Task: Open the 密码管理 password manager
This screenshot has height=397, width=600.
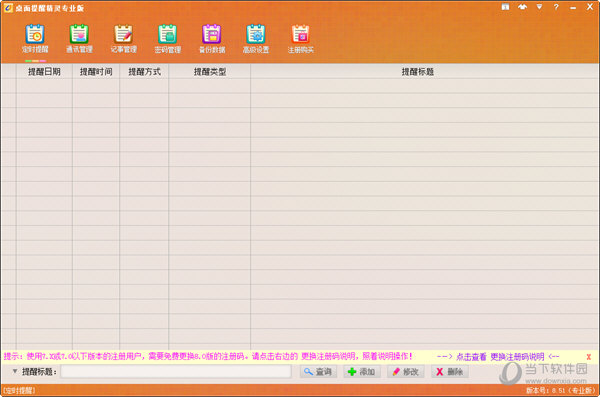Action: click(168, 39)
